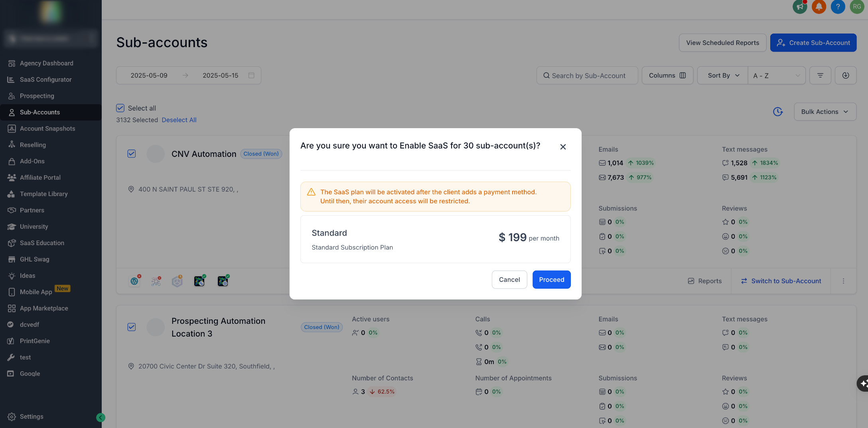Uncheck Prospecting Automation Location 3 checkbox
The width and height of the screenshot is (868, 428).
132,327
